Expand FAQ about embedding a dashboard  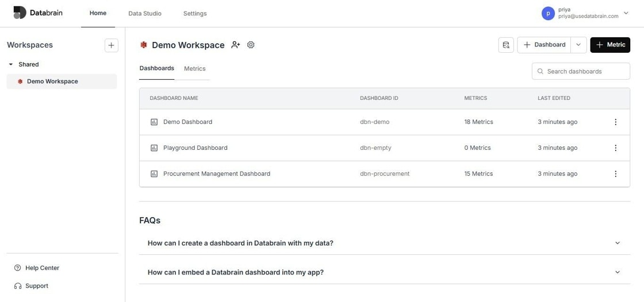click(x=385, y=272)
